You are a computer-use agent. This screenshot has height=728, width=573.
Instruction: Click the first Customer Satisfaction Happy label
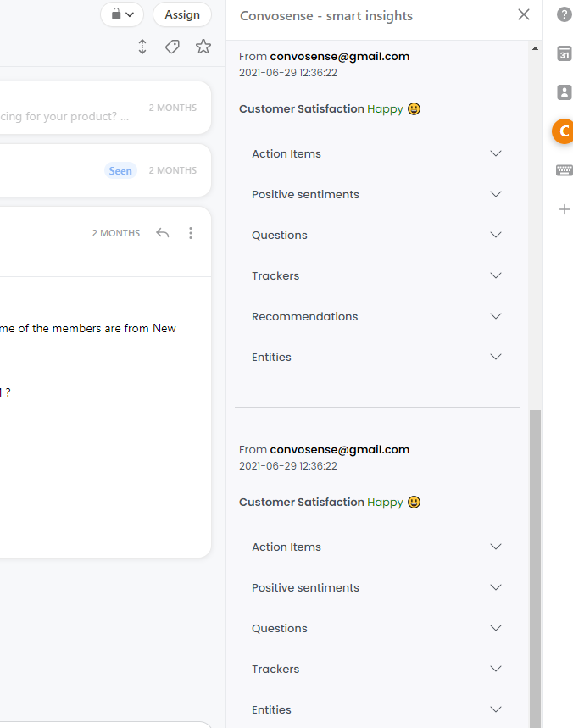coord(329,109)
